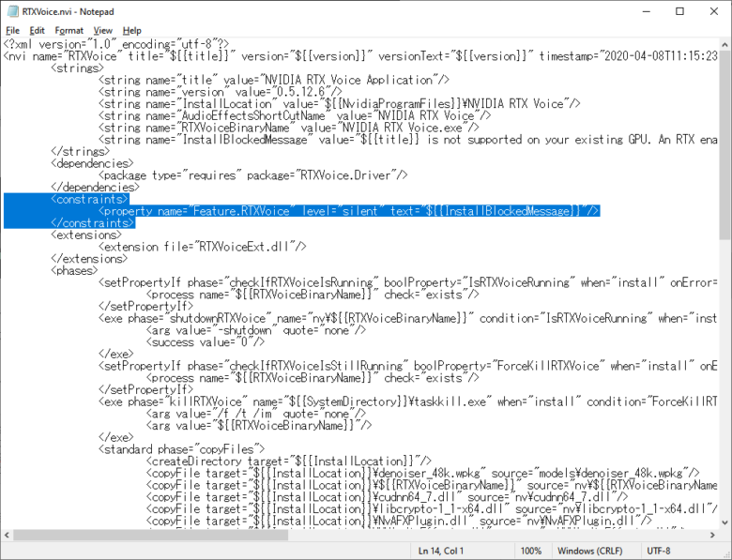Click the vertical scrollbar thumb
Screen dimensions: 732x560
coord(724,145)
